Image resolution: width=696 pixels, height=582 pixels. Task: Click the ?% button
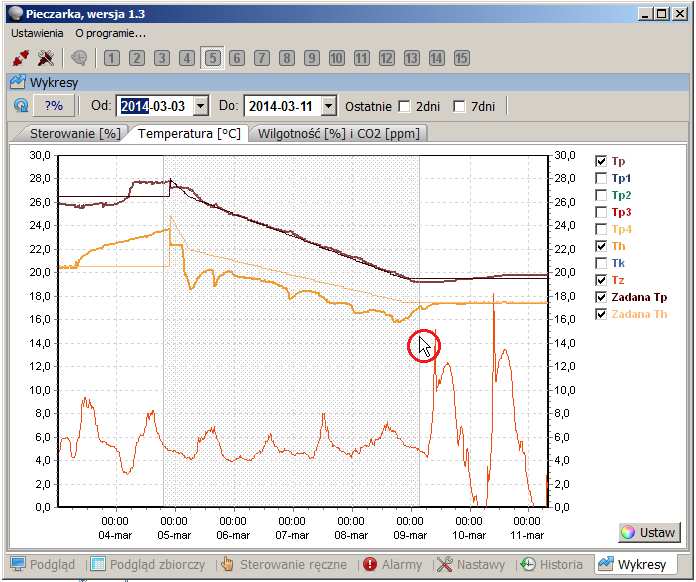click(54, 106)
